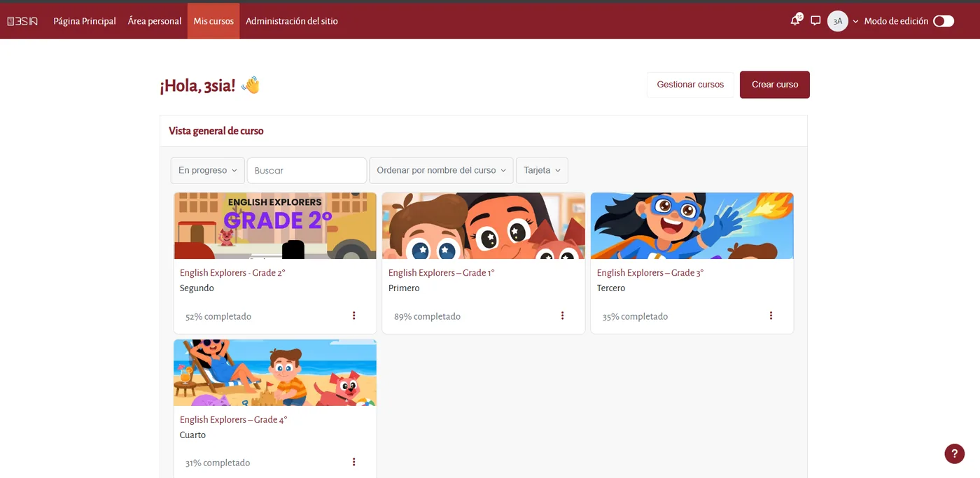Open the three-dot menu for Grade 1°
980x478 pixels.
(x=562, y=316)
